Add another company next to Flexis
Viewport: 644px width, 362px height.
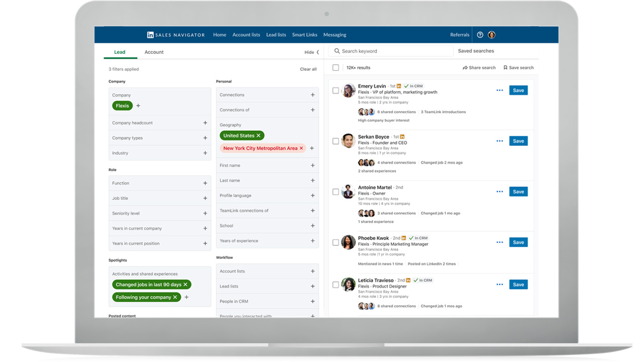pos(138,106)
